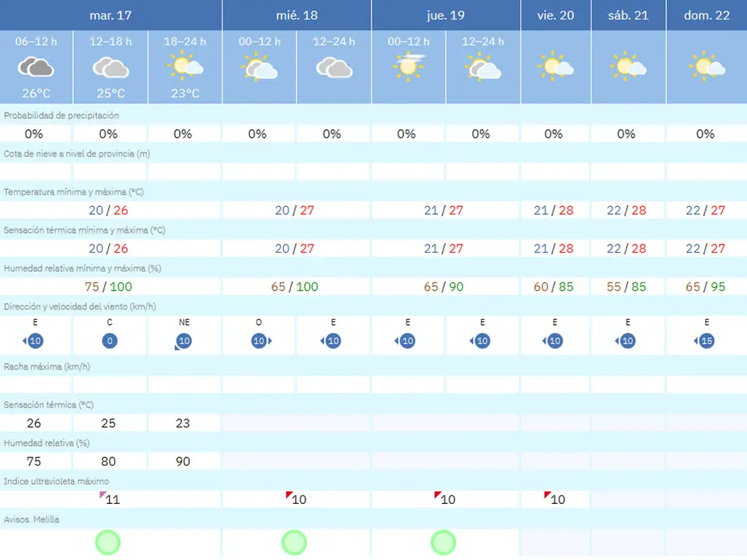Viewport: 747px width, 560px height.
Task: Select the mié. 18 day header
Action: (296, 16)
